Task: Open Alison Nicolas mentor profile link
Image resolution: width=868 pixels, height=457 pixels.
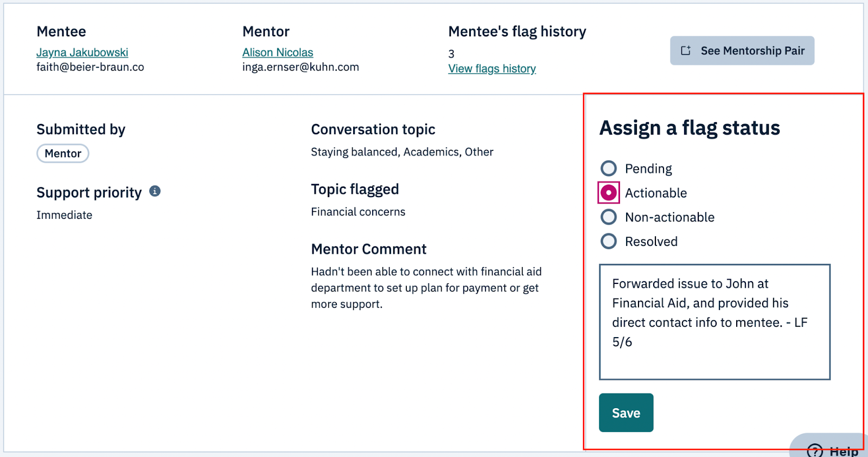Action: click(278, 53)
